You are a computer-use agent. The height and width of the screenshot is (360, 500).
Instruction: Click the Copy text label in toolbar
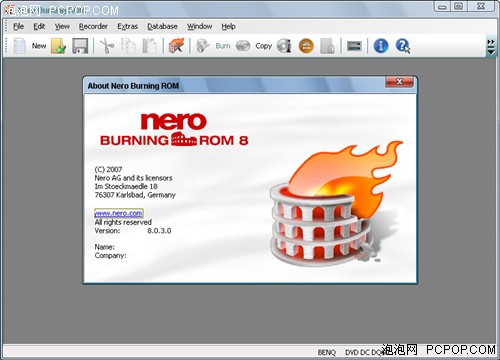[x=263, y=46]
